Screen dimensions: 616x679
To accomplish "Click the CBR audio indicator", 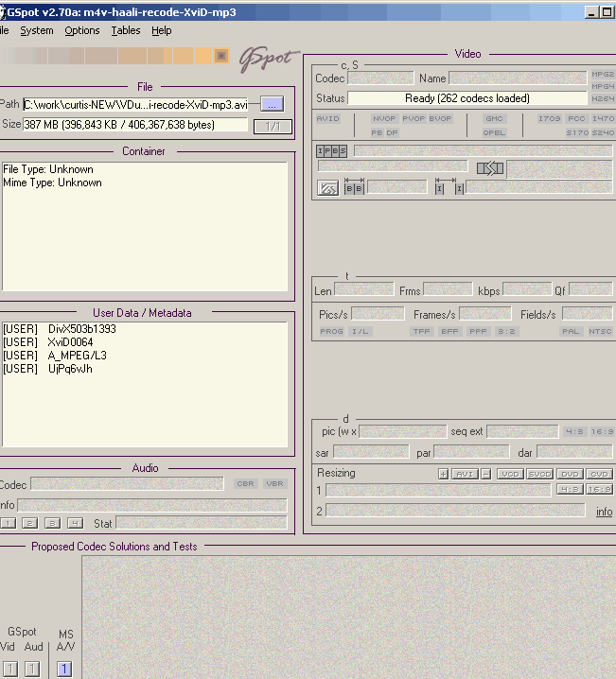I will click(x=246, y=483).
